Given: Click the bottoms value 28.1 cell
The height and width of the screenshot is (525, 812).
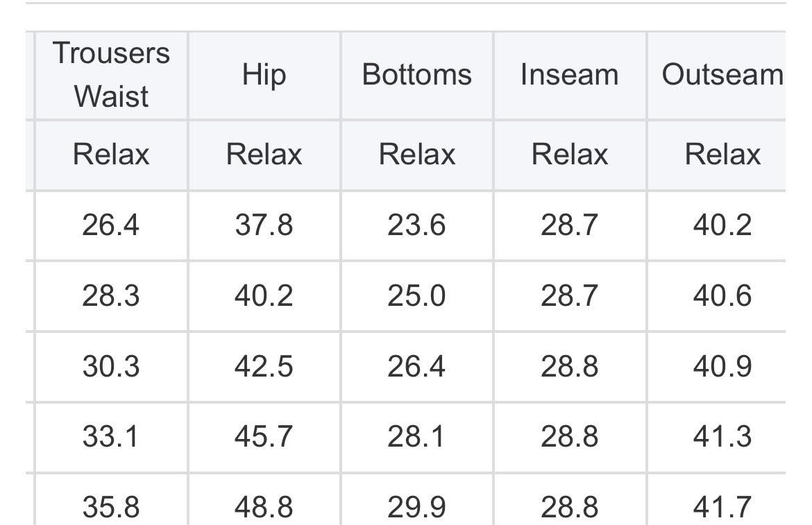Looking at the screenshot, I should pyautogui.click(x=416, y=437).
